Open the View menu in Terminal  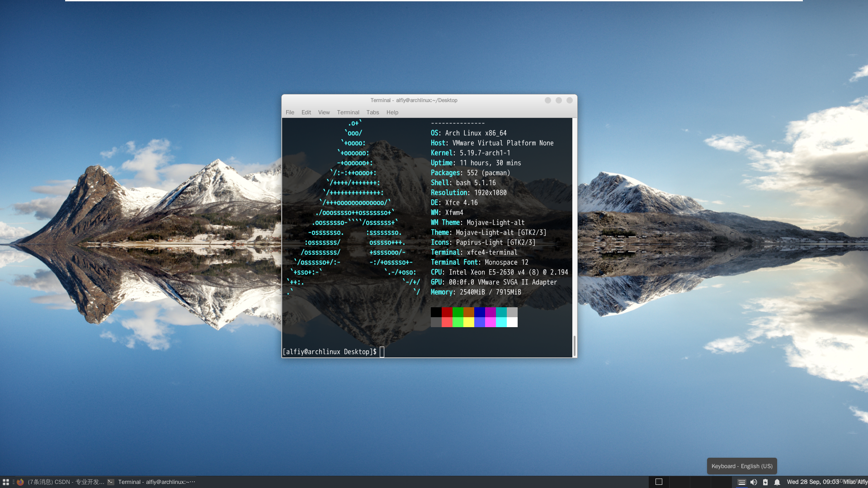click(x=324, y=112)
